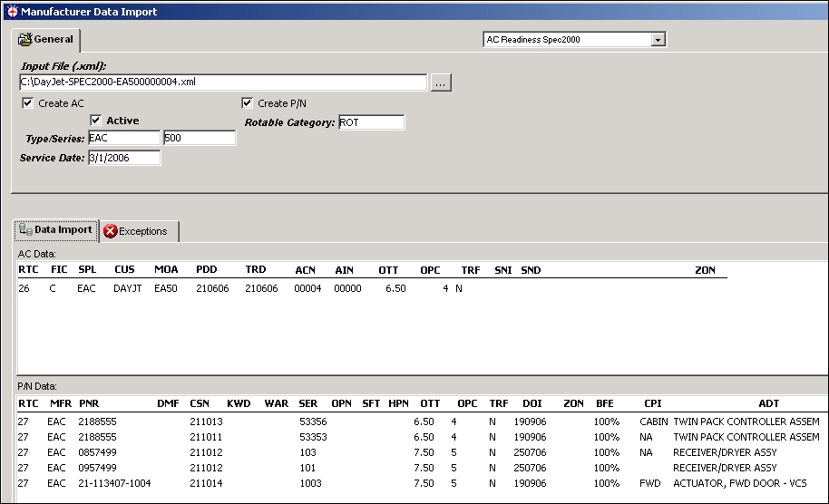829x504 pixels.
Task: Select the Data Import tab
Action: (56, 230)
